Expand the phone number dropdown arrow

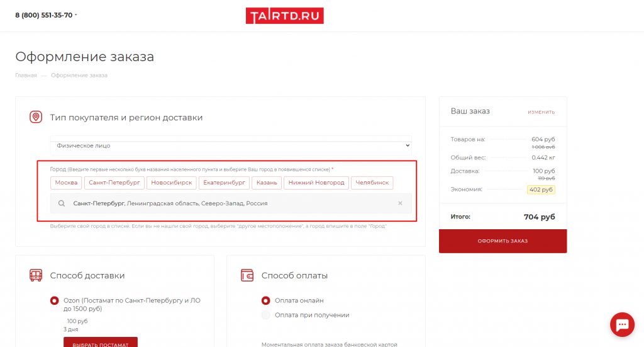76,14
